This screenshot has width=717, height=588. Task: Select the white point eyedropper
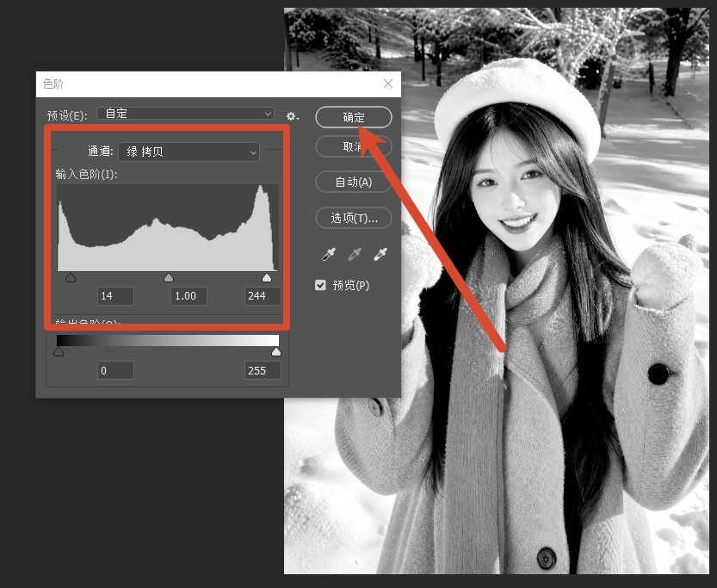380,254
